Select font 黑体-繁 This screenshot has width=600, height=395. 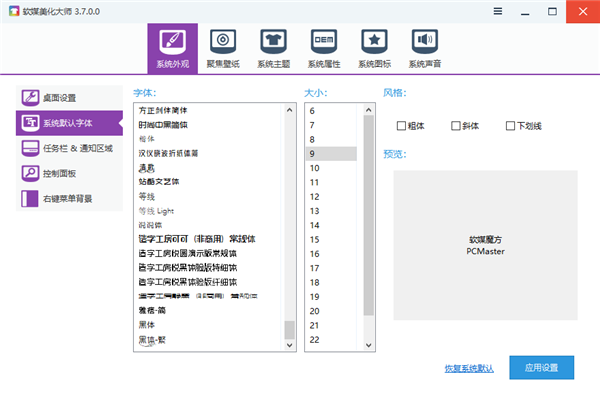point(152,340)
